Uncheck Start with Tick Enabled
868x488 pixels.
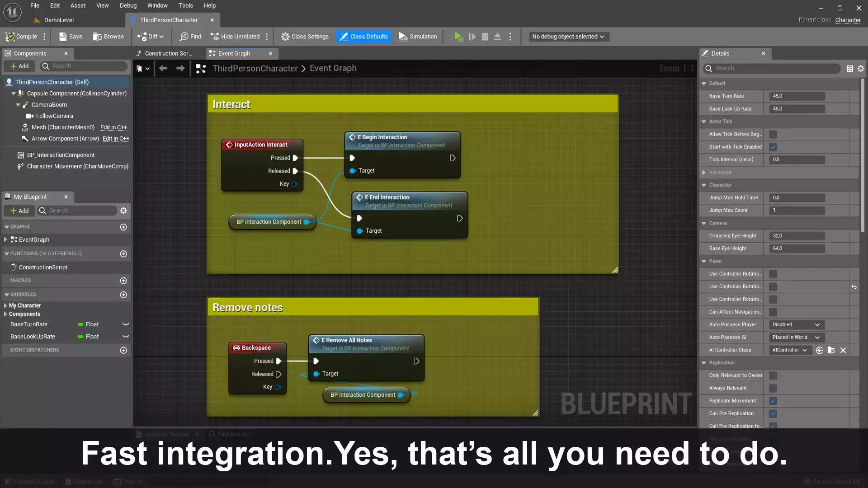[773, 147]
